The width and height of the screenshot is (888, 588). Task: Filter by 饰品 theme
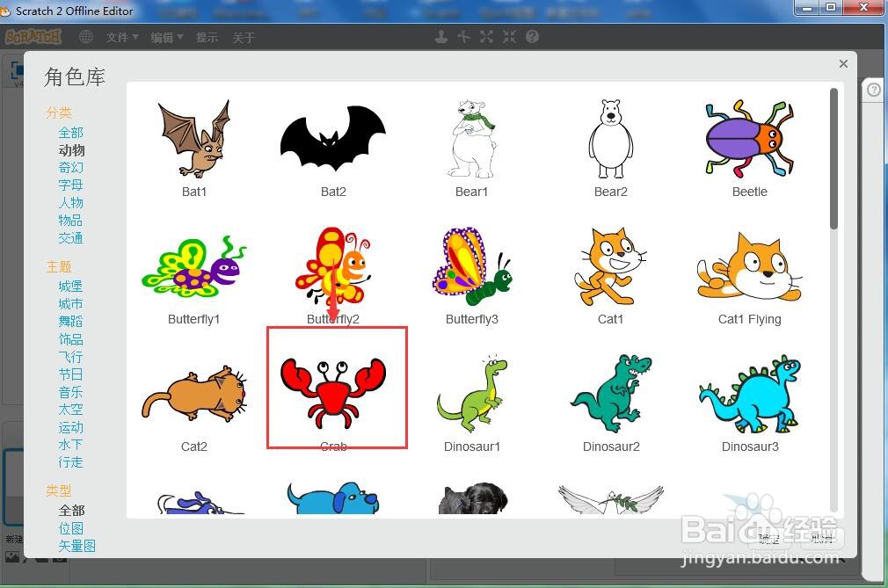pyautogui.click(x=71, y=339)
